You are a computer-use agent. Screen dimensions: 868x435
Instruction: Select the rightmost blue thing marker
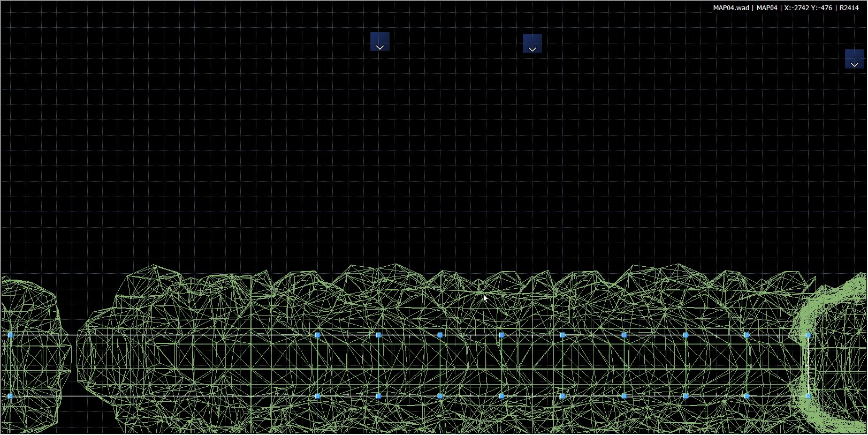tap(855, 59)
